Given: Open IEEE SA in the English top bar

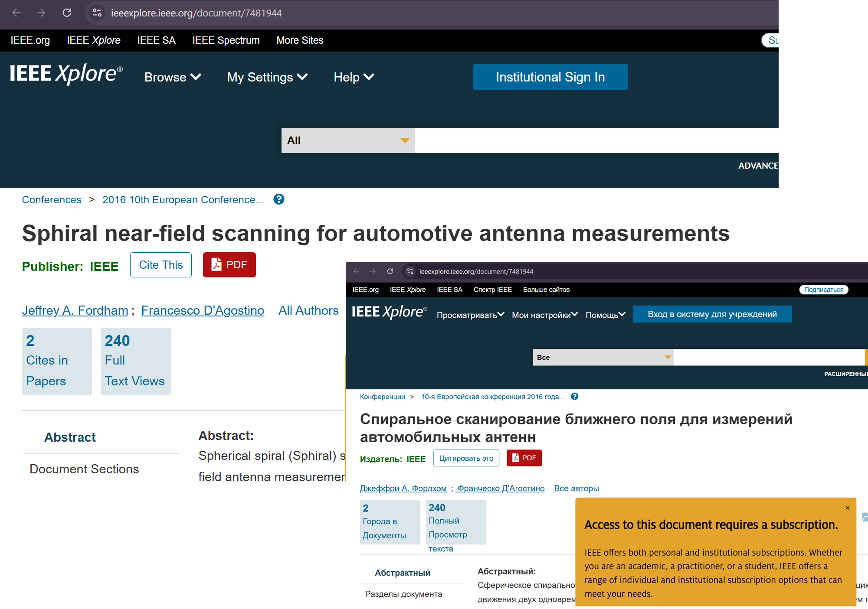Looking at the screenshot, I should (x=157, y=40).
